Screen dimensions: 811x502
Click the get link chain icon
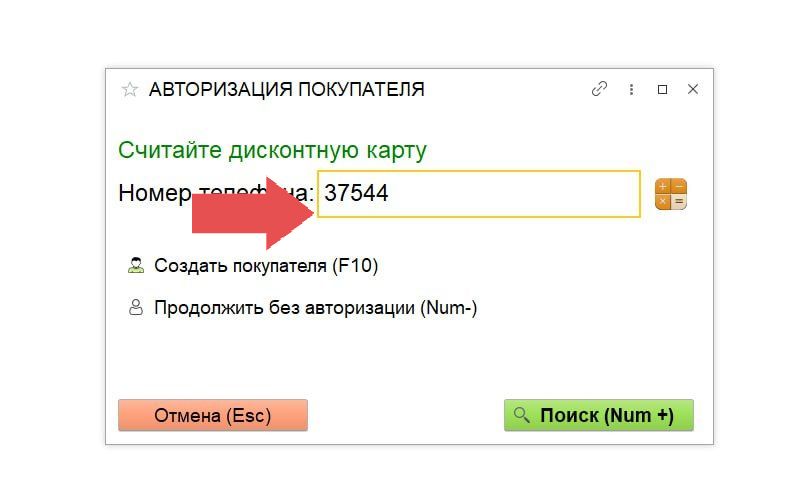tap(599, 89)
